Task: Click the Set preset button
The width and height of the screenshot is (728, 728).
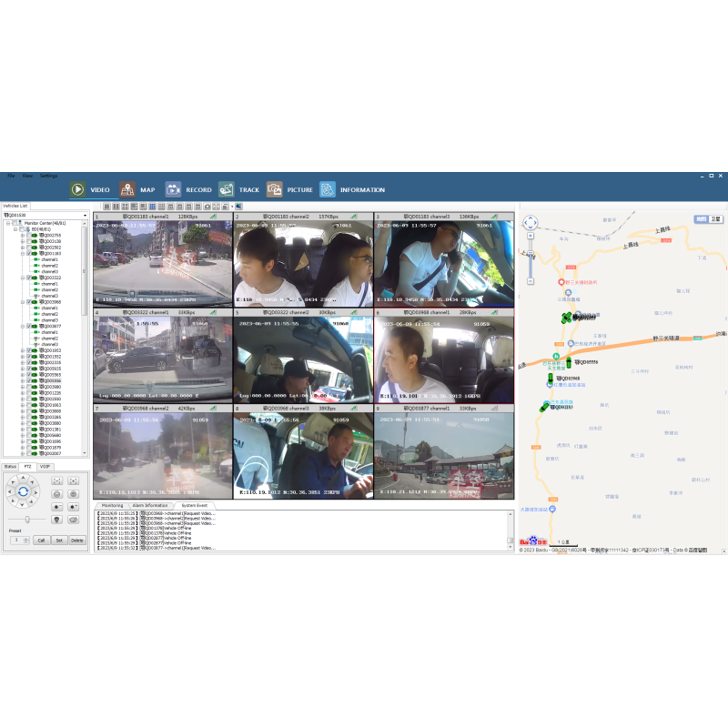Action: click(x=59, y=541)
